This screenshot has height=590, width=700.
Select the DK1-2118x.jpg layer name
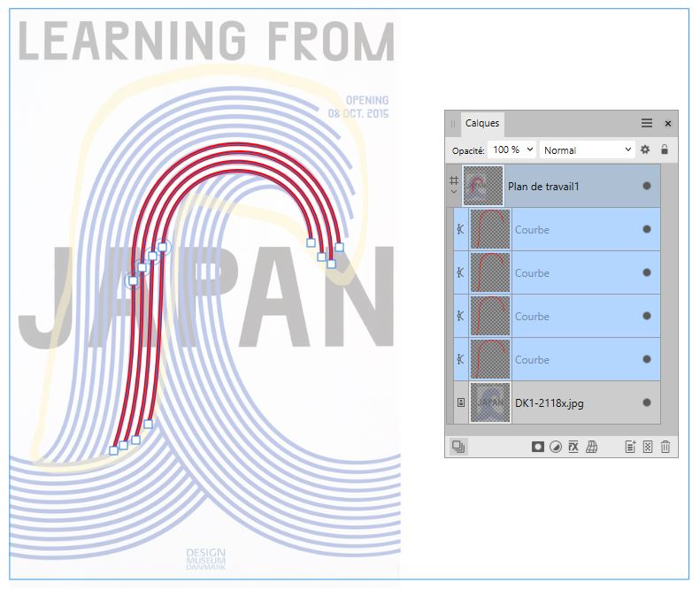click(x=549, y=403)
